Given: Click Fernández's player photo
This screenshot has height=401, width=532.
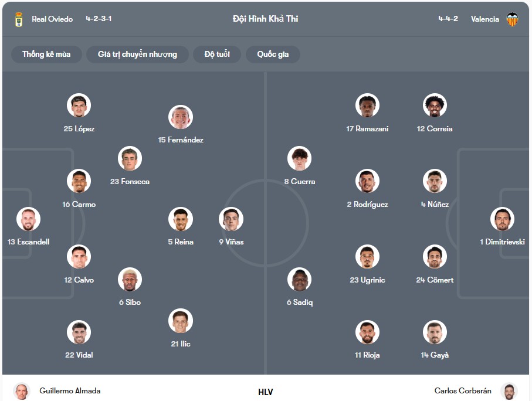Looking at the screenshot, I should point(181,117).
